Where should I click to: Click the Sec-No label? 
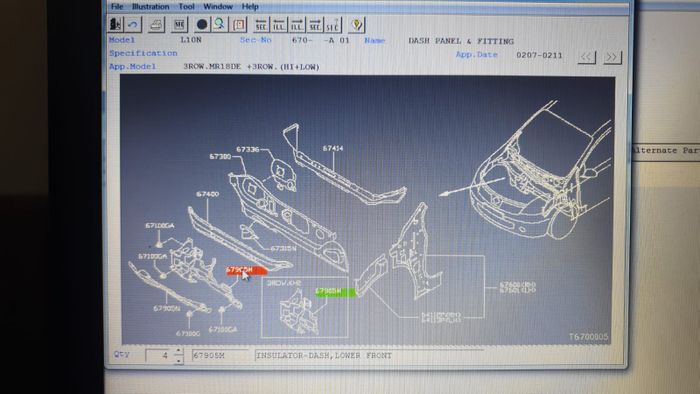point(255,40)
